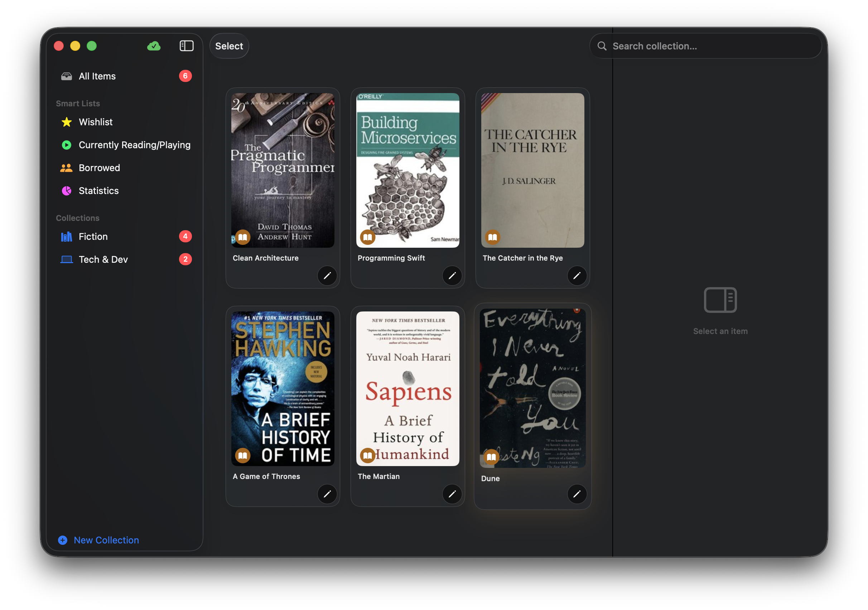Screen dimensions: 868x610
Task: Click the book badge on A Game of Thrones
Action: [243, 456]
